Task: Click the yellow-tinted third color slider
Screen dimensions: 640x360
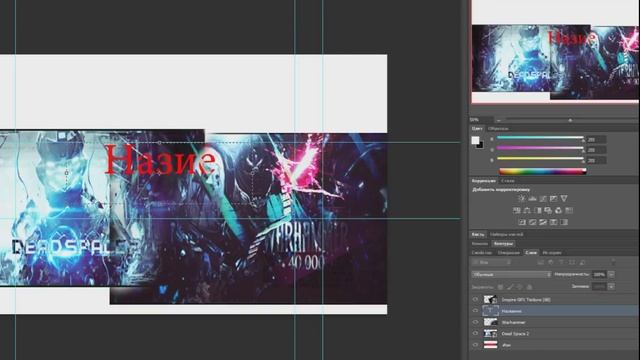Action: pos(540,159)
